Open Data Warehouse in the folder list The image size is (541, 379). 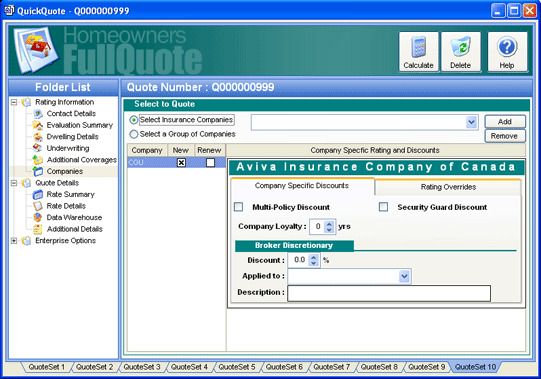(74, 217)
